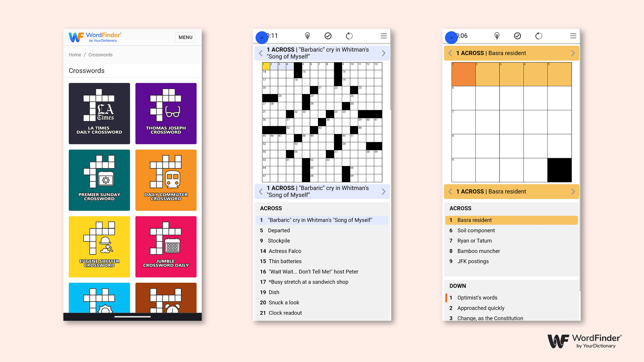This screenshot has height=362, width=644.
Task: Click the WordFinder by YourDictionary logo
Action: coord(95,37)
